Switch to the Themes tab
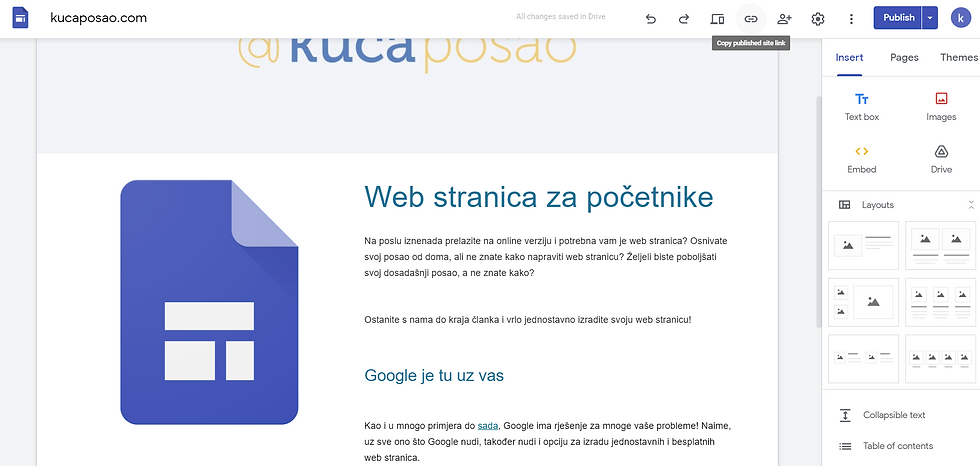This screenshot has height=466, width=980. (x=959, y=57)
